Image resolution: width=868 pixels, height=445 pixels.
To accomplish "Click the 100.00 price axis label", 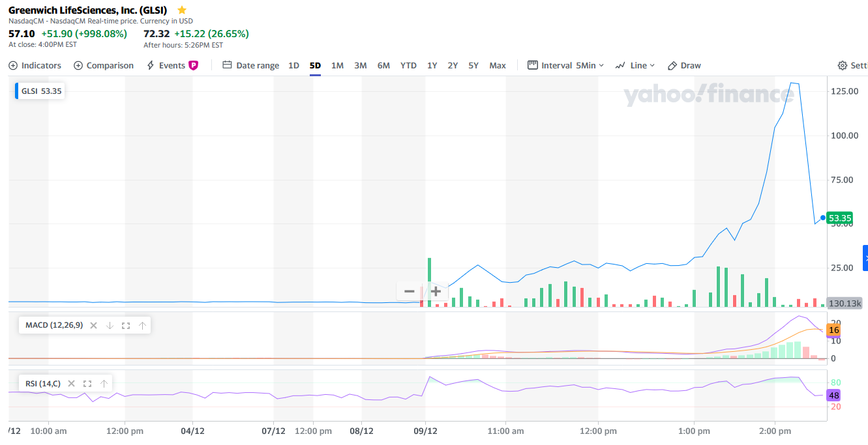I will [x=845, y=136].
